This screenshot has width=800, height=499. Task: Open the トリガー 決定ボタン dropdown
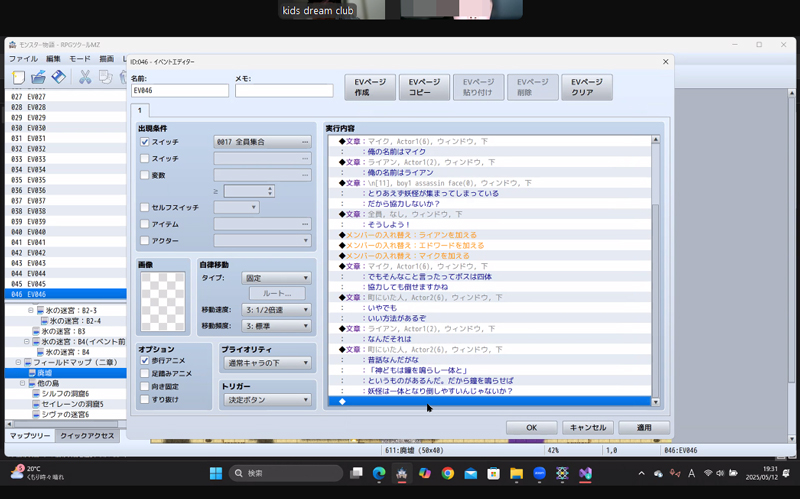click(x=267, y=400)
